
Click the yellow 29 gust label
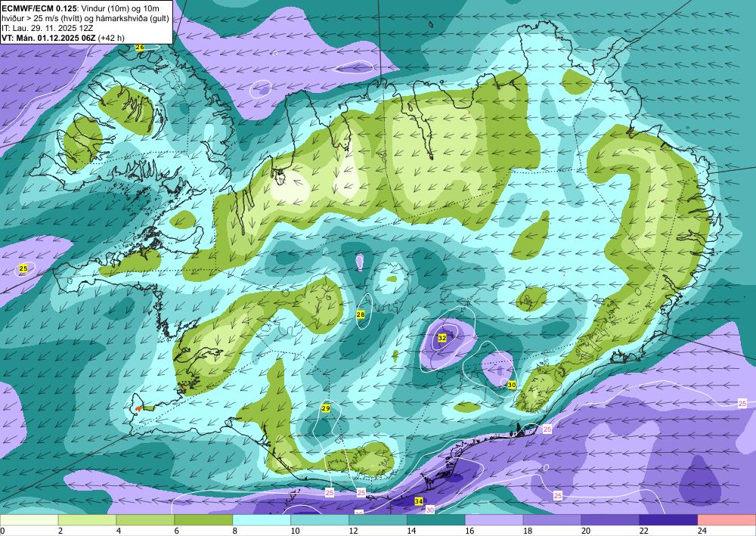pyautogui.click(x=325, y=408)
